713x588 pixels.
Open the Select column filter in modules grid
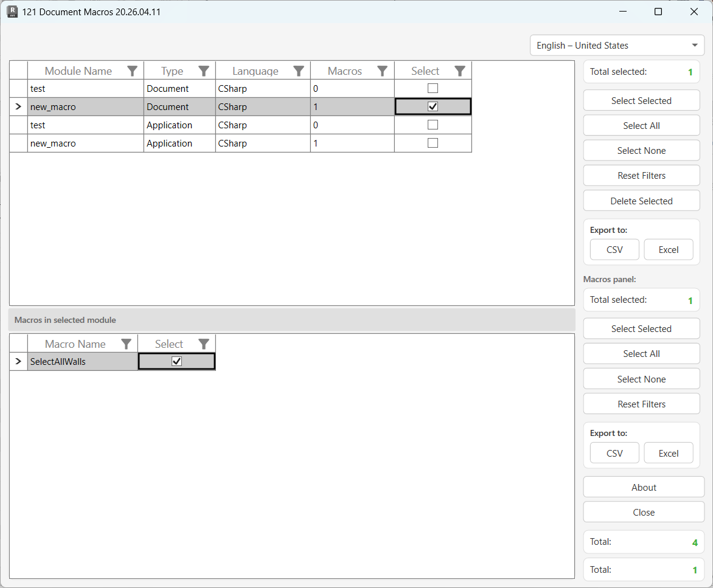pyautogui.click(x=459, y=71)
